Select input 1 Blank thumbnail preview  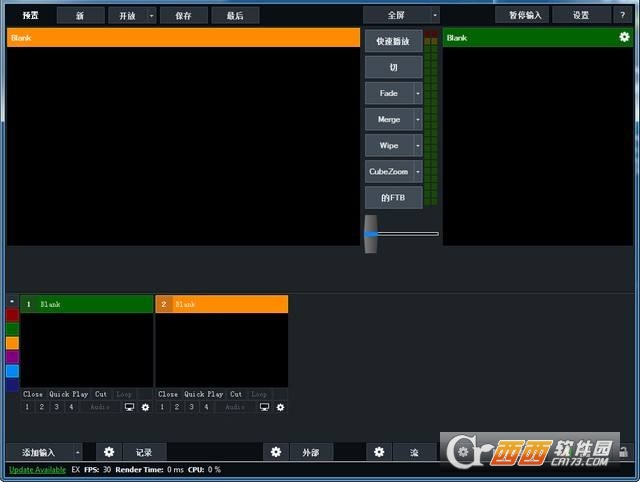(87, 350)
